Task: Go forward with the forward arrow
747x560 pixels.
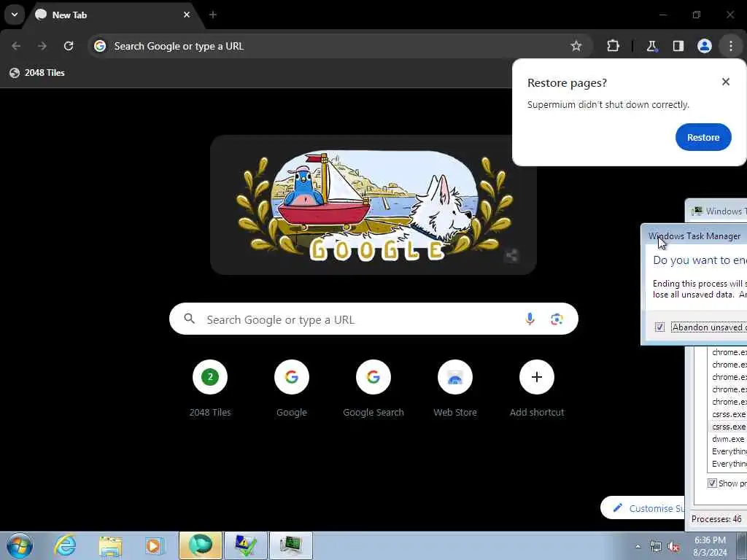Action: pos(42,46)
